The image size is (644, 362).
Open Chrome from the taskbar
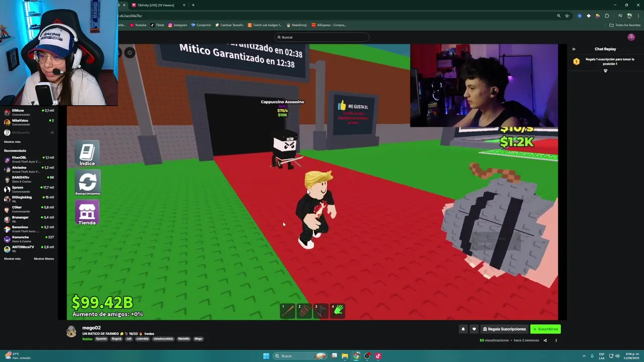click(356, 356)
